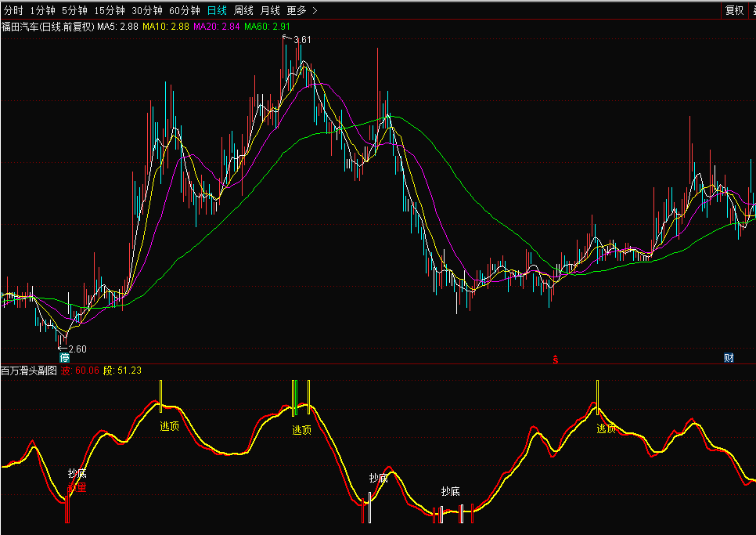The height and width of the screenshot is (535, 756).
Task: Click the 停 trading halt marker icon
Action: pos(64,358)
